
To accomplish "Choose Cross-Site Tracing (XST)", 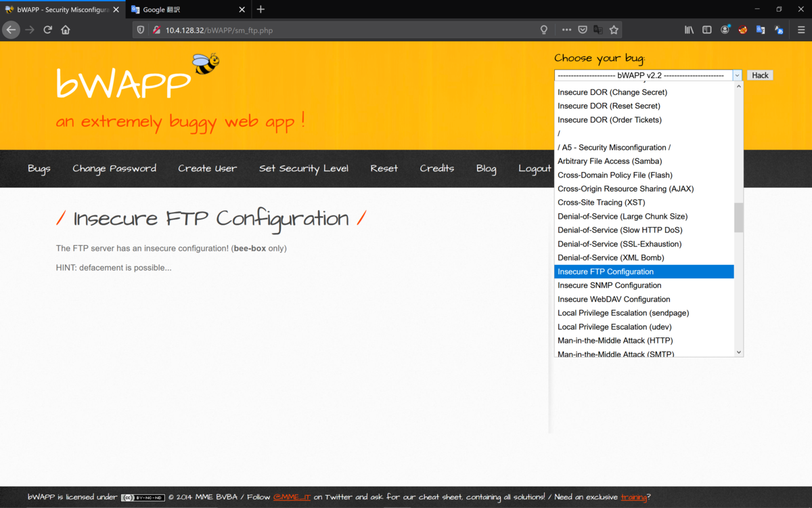I will click(x=644, y=203).
